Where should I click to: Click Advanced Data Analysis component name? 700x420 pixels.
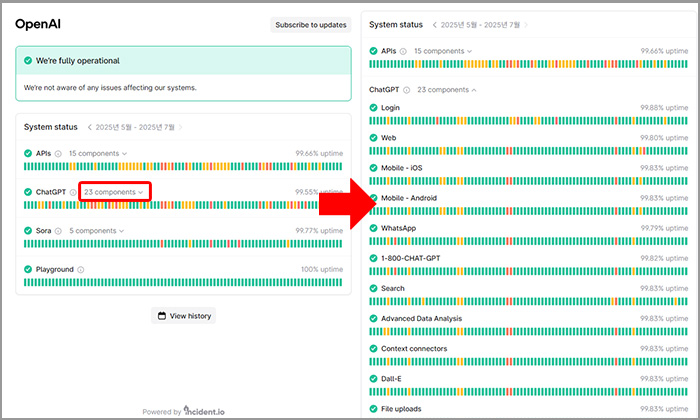coord(421,318)
